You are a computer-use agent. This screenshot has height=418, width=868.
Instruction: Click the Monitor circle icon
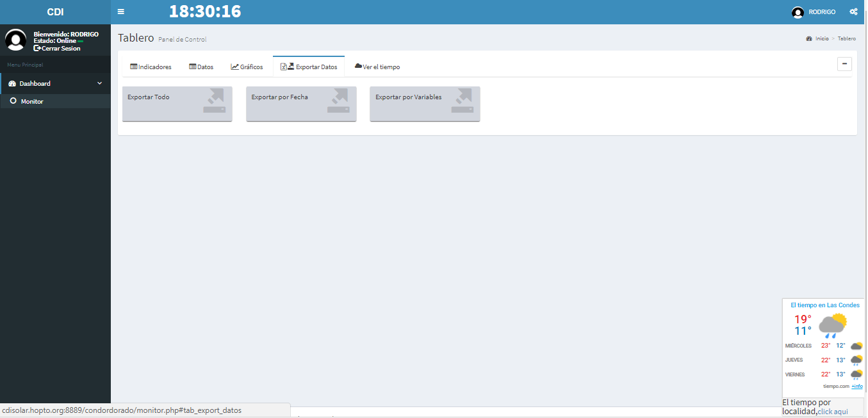pos(13,101)
